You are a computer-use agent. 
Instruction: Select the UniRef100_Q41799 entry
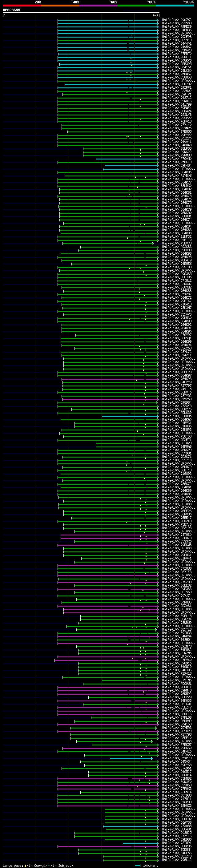[177, 104]
